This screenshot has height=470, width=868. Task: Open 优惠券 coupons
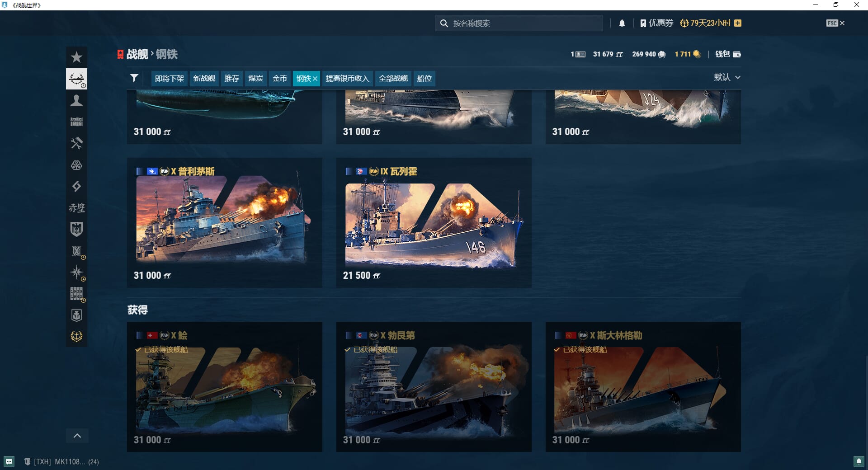click(656, 23)
